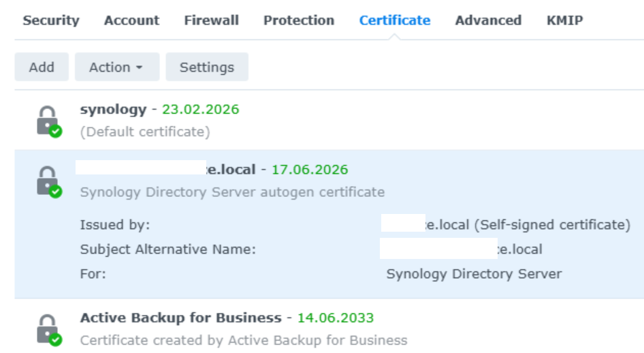Open certificate Settings

coord(207,67)
